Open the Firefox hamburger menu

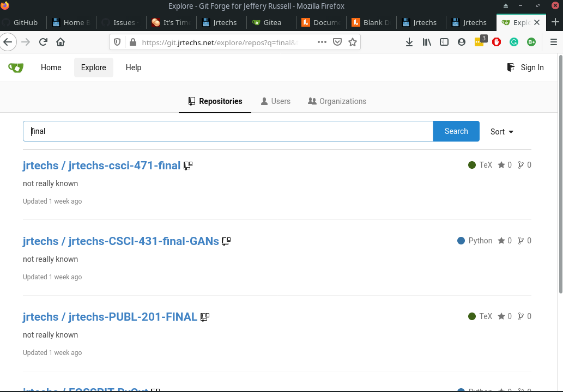(553, 42)
